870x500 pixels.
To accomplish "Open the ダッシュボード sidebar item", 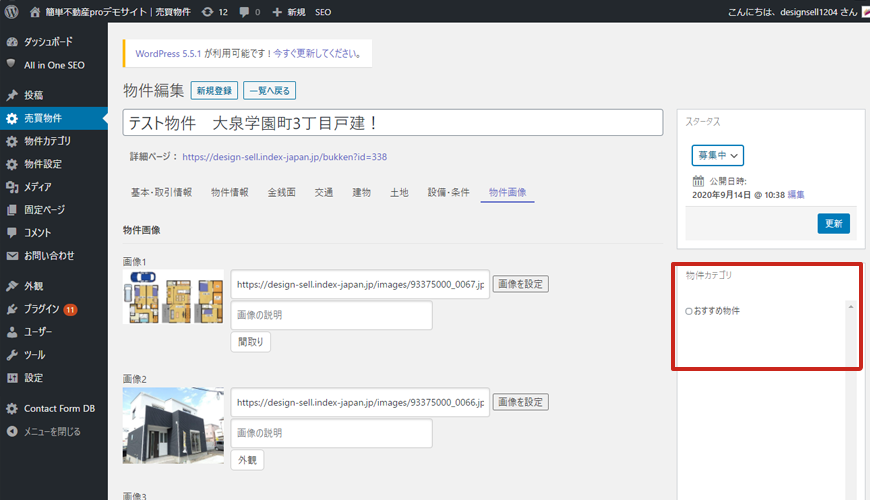I will point(48,42).
